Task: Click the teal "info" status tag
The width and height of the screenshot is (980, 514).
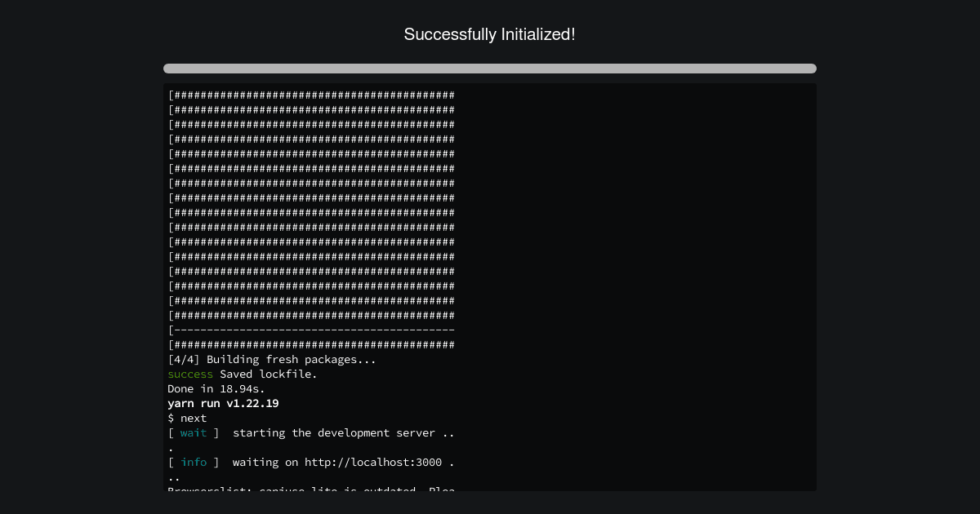Action: (194, 463)
